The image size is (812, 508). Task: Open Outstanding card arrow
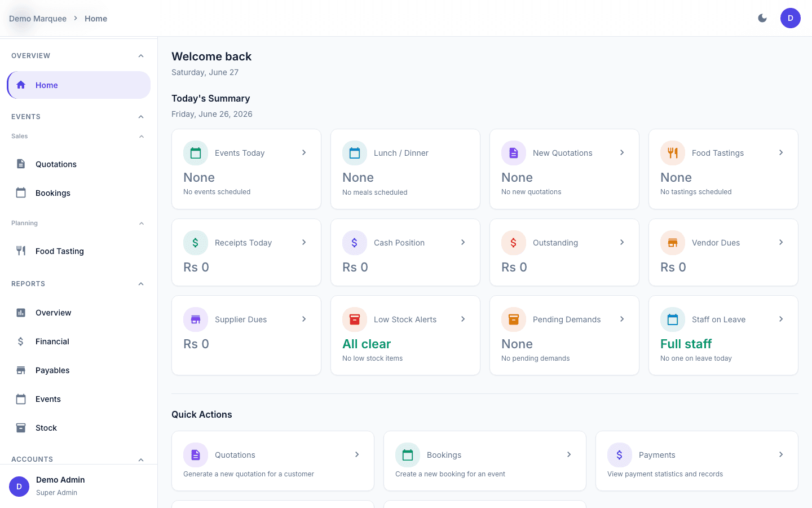622,242
